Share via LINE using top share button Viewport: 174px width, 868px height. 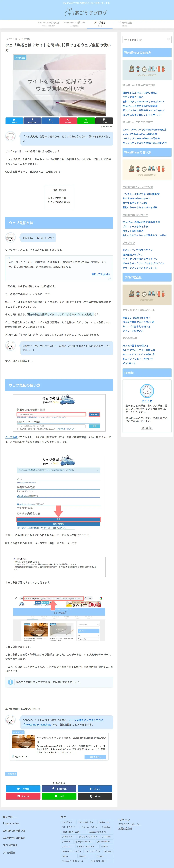coord(86,121)
